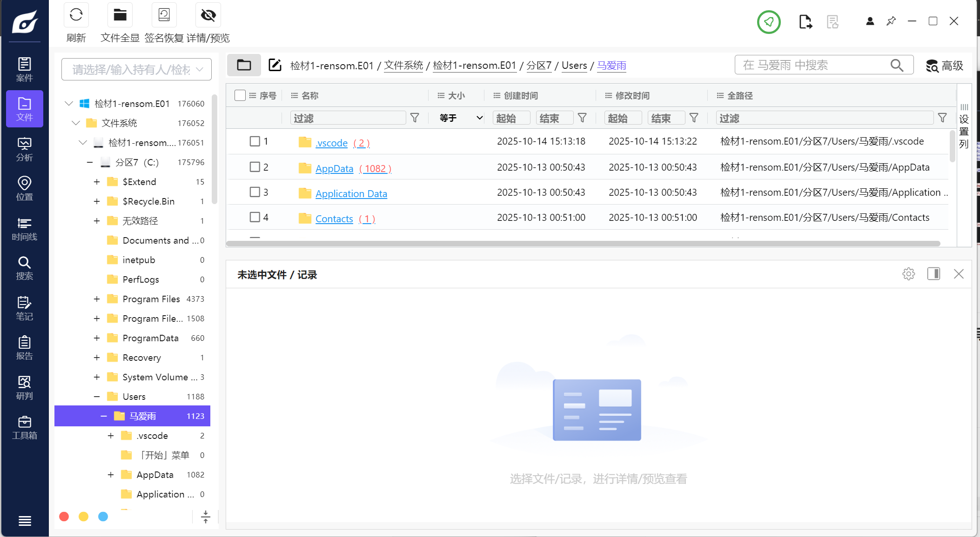Tick the select-all checkbox in header
The height and width of the screenshot is (537, 980).
[x=240, y=95]
